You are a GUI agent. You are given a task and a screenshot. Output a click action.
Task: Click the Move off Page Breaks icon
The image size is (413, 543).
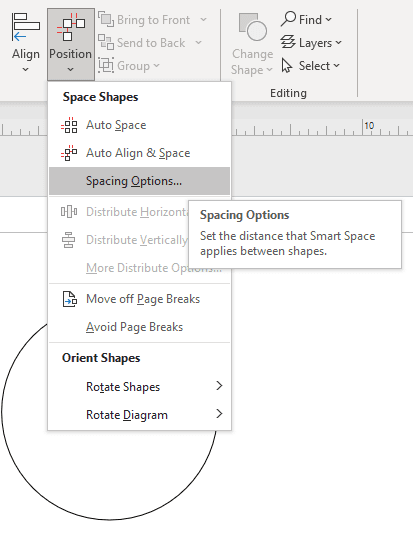pos(70,299)
